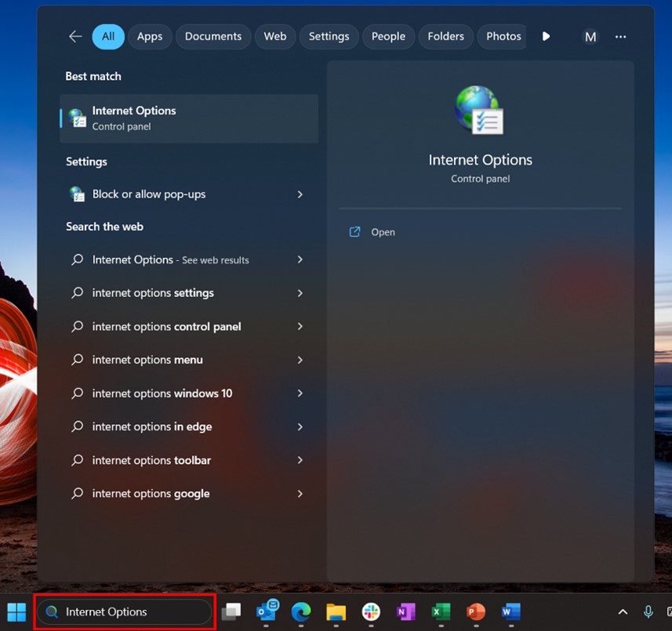Screen dimensions: 672x631
Task: Click the Open external-link icon
Action: point(355,232)
